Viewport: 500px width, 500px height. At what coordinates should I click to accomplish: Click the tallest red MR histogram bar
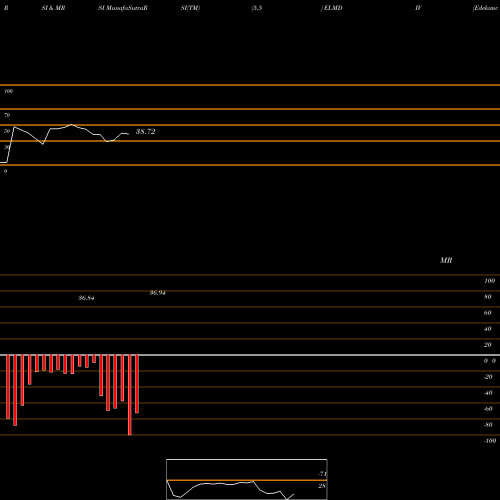[130, 395]
